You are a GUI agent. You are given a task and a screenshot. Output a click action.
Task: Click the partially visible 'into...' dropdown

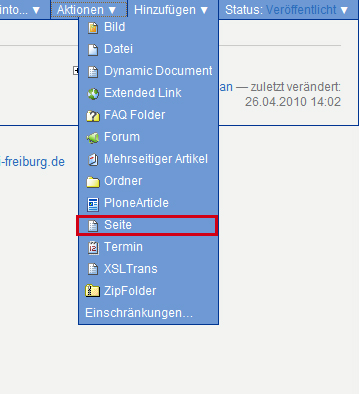[x=20, y=10]
